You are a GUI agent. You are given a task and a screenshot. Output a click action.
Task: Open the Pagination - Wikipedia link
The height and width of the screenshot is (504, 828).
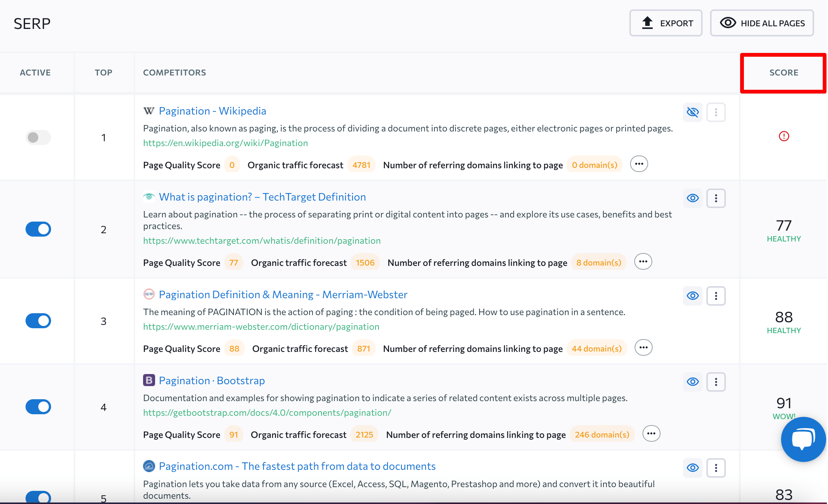click(x=213, y=111)
